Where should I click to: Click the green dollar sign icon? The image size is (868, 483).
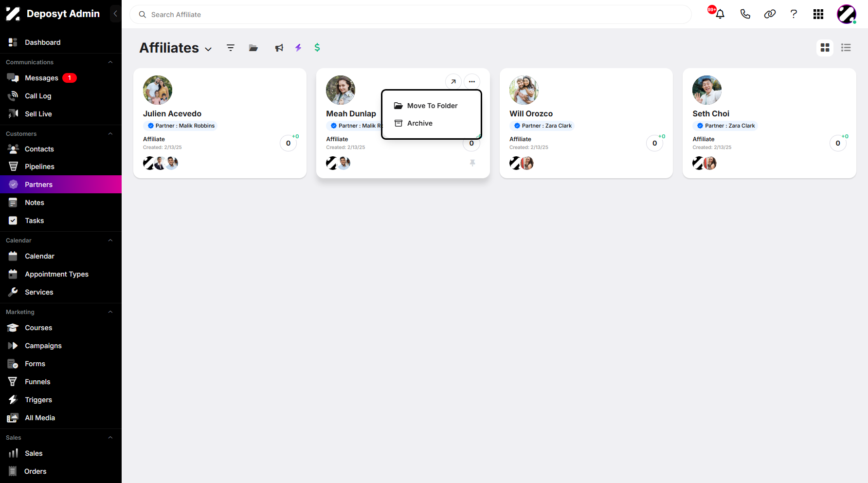coord(317,47)
